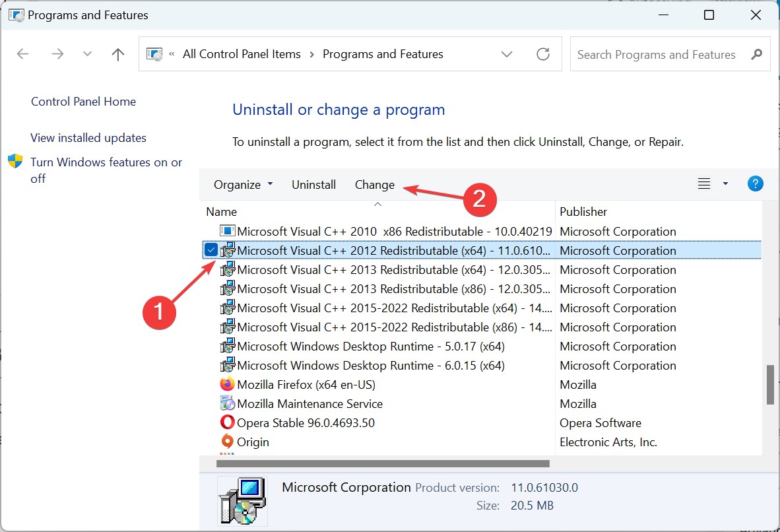The image size is (780, 532).
Task: Click the vertical scrollbar thumb
Action: point(770,385)
